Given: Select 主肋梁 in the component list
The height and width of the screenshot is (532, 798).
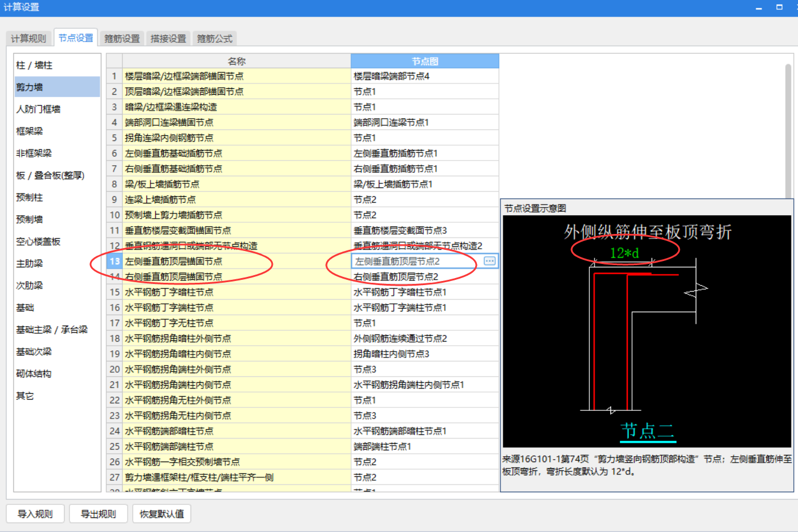Looking at the screenshot, I should click(57, 263).
